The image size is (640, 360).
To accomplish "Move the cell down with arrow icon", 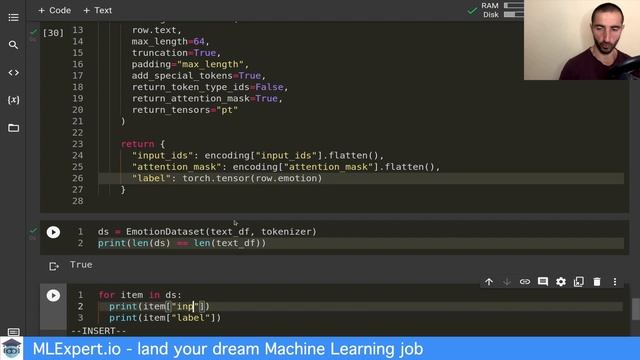I will coord(507,282).
